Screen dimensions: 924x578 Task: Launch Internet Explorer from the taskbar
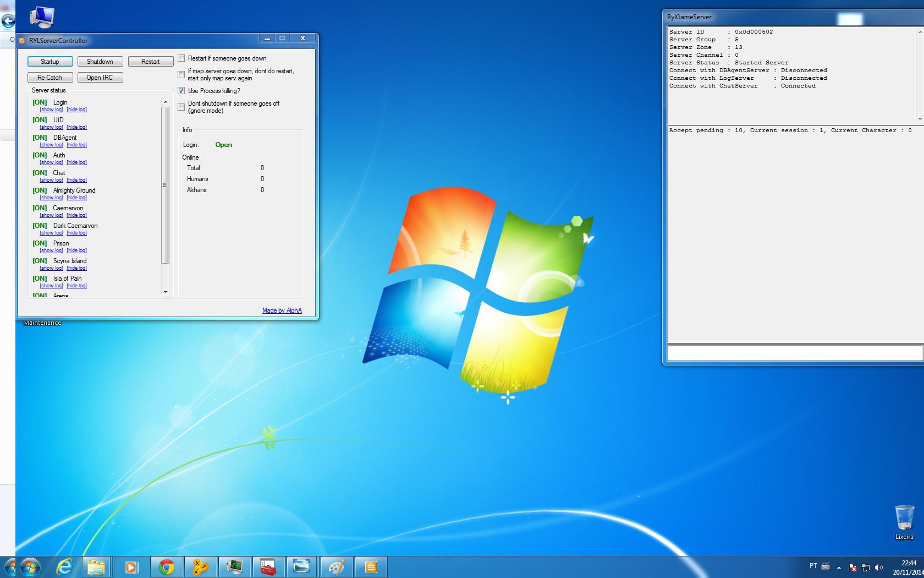pos(64,566)
